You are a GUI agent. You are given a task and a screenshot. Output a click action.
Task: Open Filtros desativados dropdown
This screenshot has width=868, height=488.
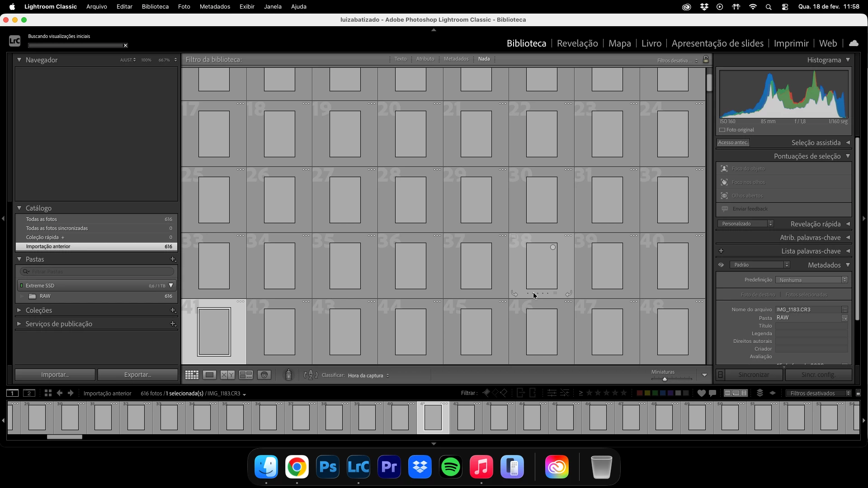point(818,393)
